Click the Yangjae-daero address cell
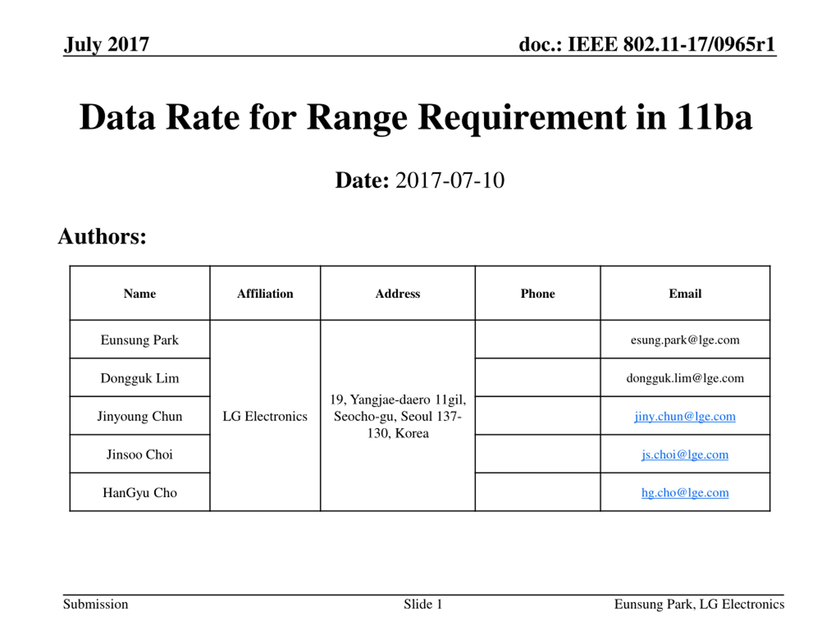Image resolution: width=840 pixels, height=630 pixels. point(398,416)
